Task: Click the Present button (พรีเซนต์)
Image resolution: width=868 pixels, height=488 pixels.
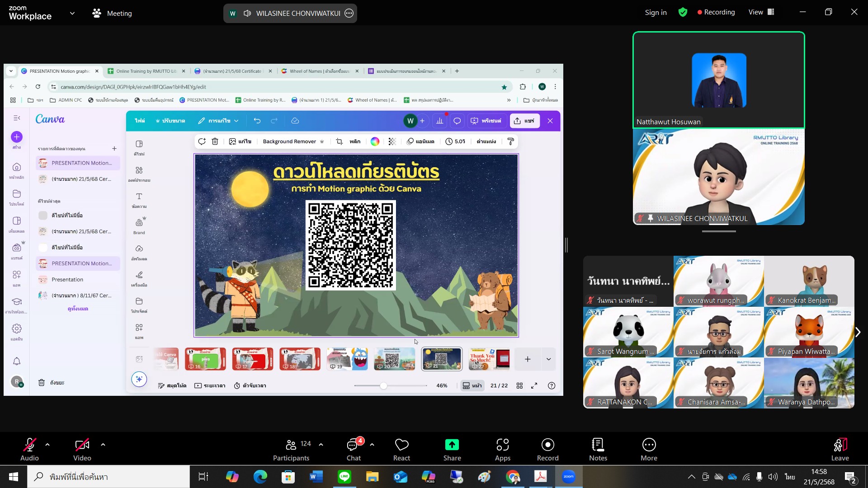Action: (x=486, y=121)
